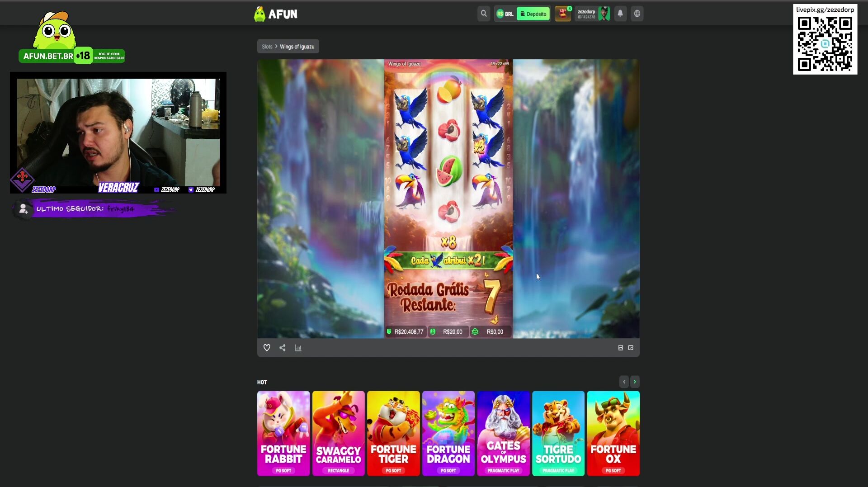Click the HOT section heading
The width and height of the screenshot is (868, 487).
click(262, 382)
